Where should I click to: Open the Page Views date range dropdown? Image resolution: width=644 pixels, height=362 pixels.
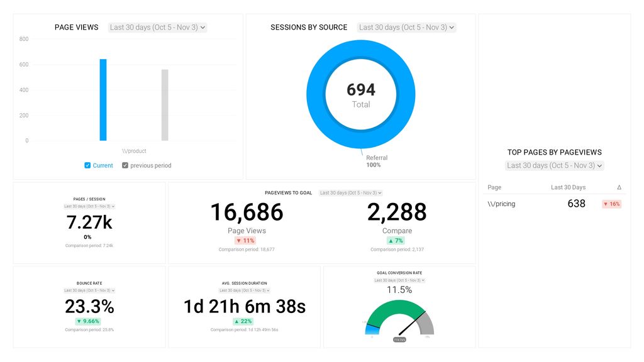[157, 28]
